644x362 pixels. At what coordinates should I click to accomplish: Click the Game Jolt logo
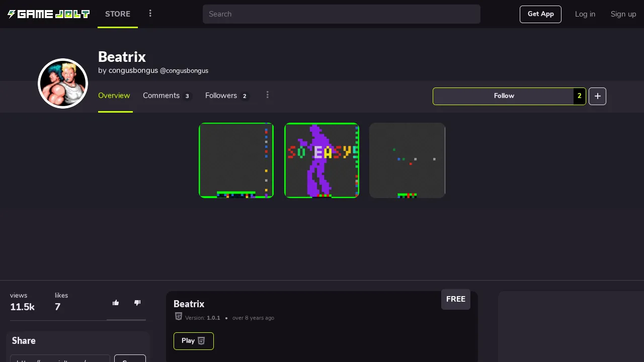(48, 14)
